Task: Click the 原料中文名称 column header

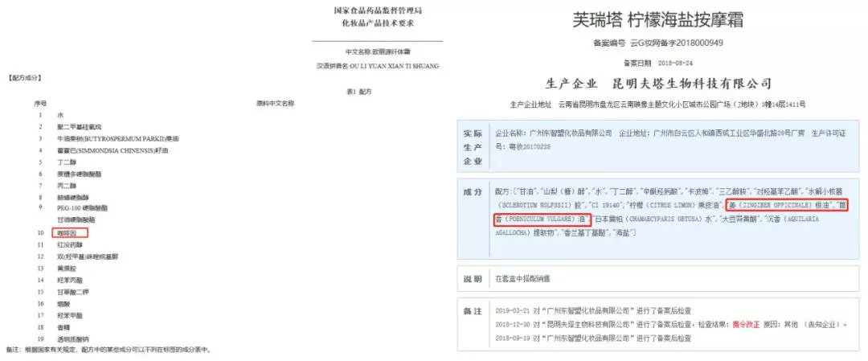Action: tap(275, 104)
